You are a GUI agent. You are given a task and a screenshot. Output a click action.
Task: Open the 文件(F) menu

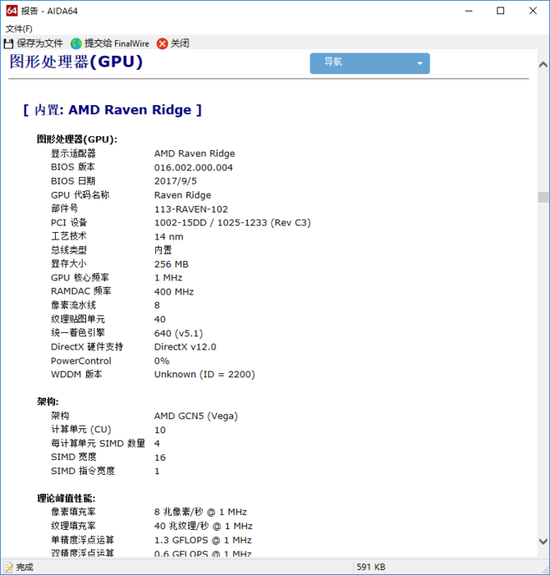[x=19, y=29]
